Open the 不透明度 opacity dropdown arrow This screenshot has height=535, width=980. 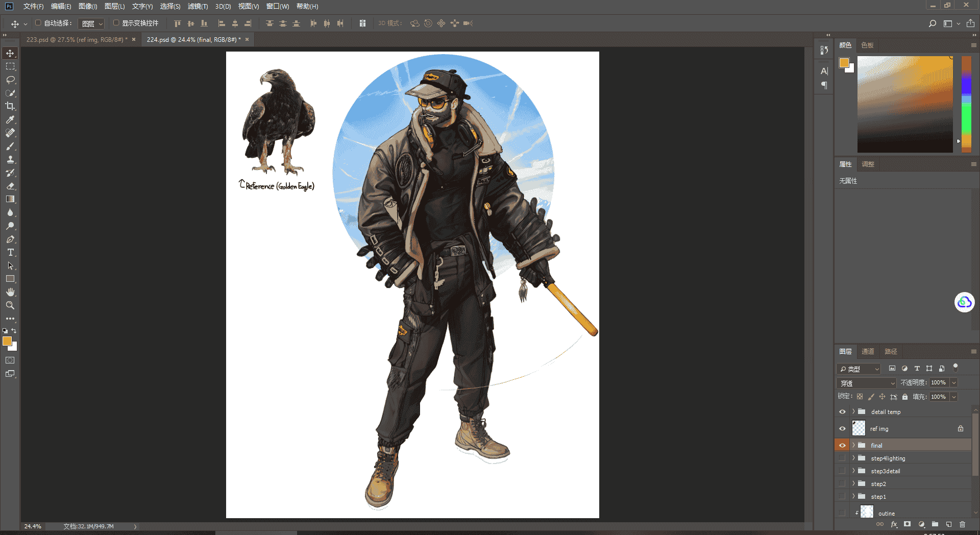(x=953, y=382)
